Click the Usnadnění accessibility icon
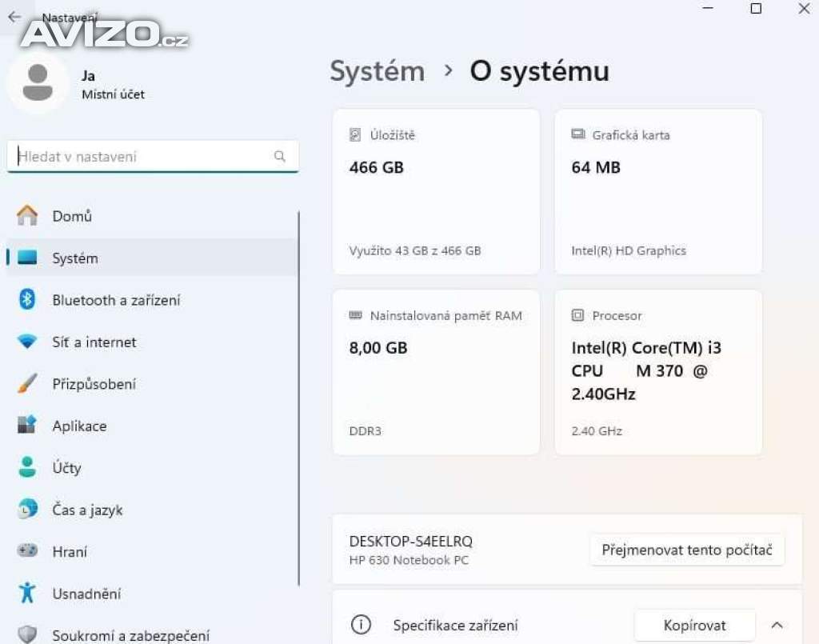Viewport: 819px width, 644px height. click(x=27, y=593)
